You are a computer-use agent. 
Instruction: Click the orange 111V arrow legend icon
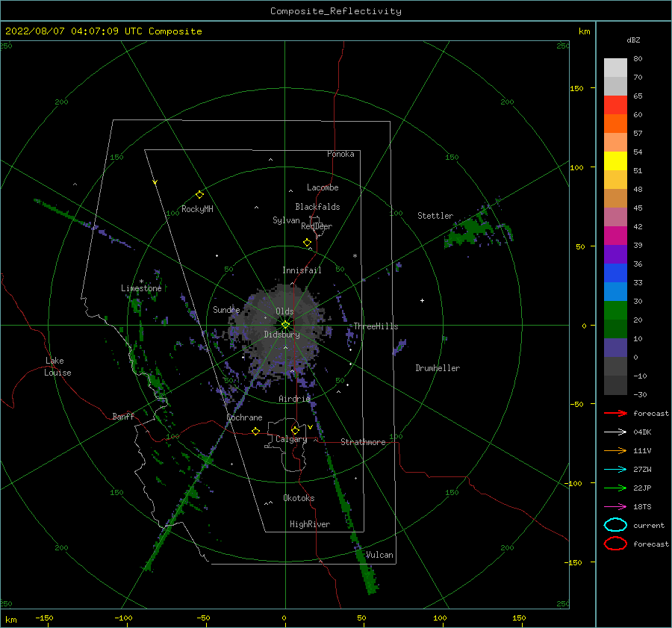615,450
